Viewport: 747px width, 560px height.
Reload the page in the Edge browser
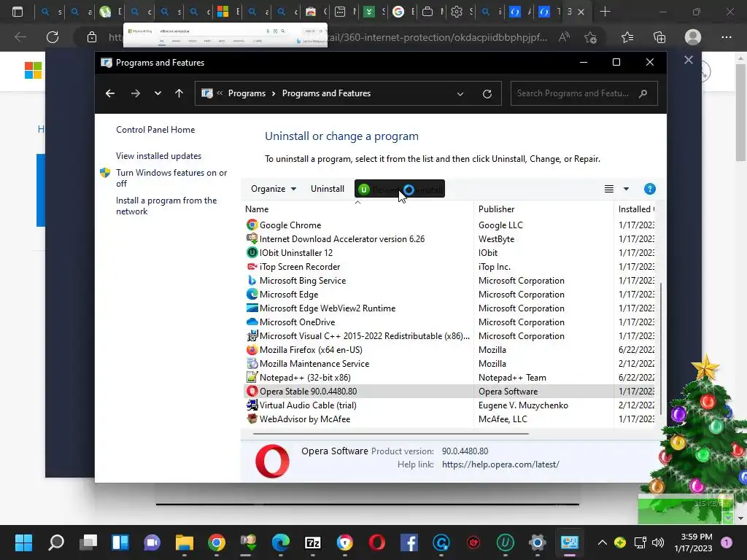53,37
